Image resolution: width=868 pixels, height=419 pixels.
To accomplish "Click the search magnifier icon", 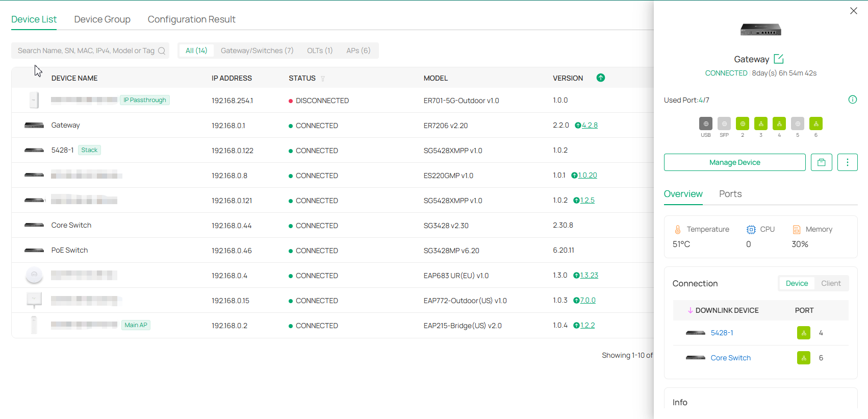I will (x=162, y=51).
